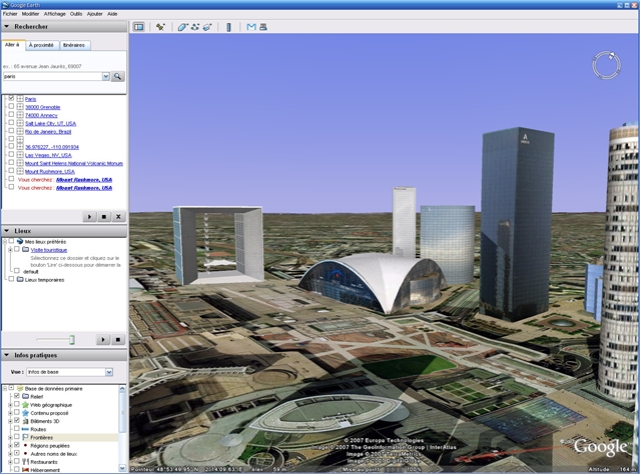Image resolution: width=640 pixels, height=474 pixels.
Task: Click the Add Polygon toolbar icon
Action: click(x=182, y=27)
